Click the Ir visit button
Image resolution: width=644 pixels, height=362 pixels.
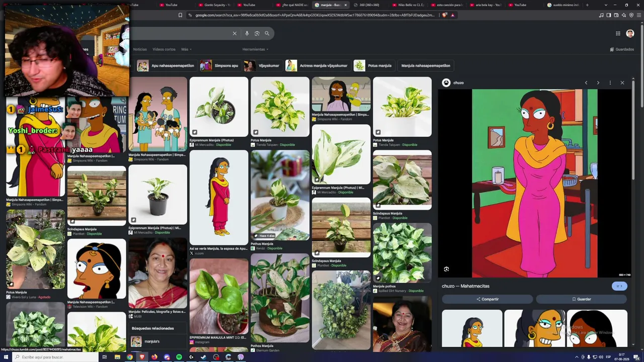pos(619,286)
